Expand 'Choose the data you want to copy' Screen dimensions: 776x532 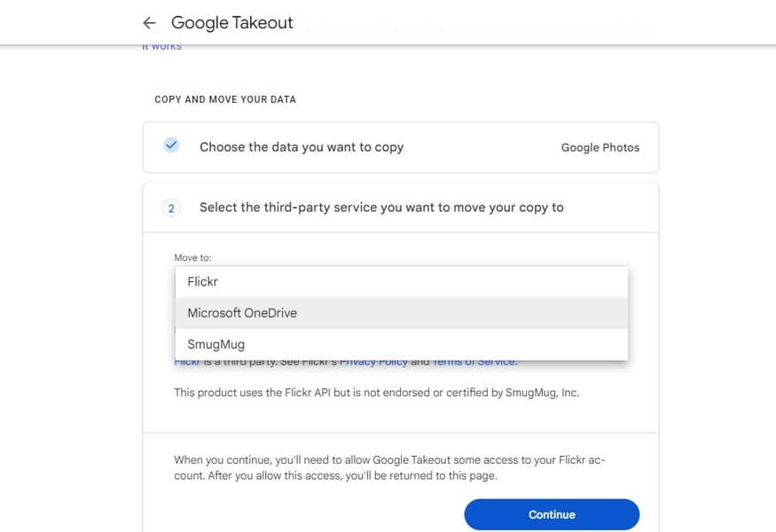[x=302, y=147]
